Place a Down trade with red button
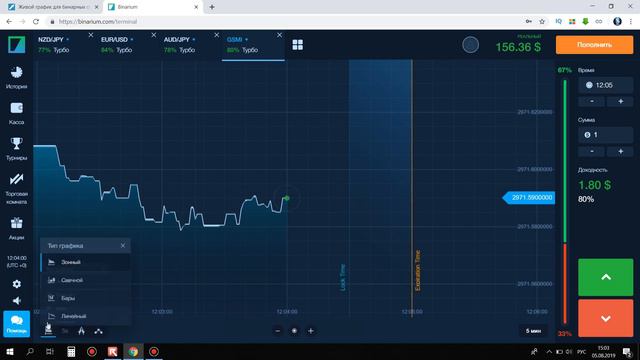Screen dimensions: 640x360 pos(605,318)
